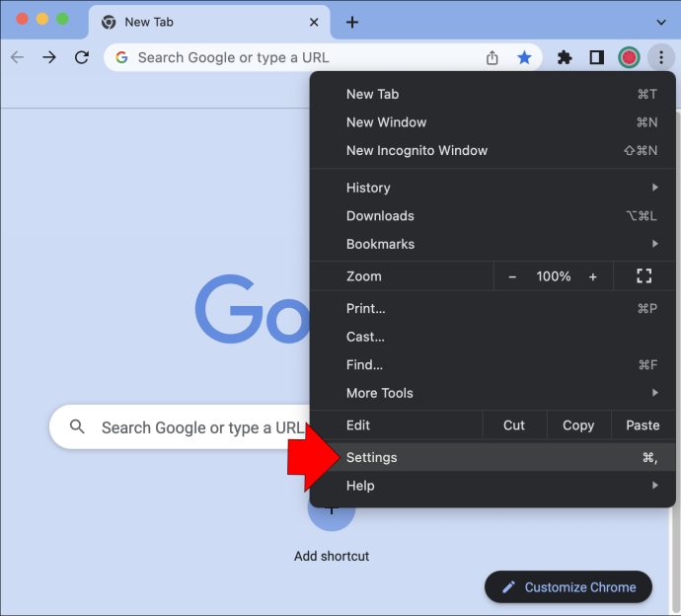681x616 pixels.
Task: Click the three-dot Chrome menu button
Action: point(661,57)
